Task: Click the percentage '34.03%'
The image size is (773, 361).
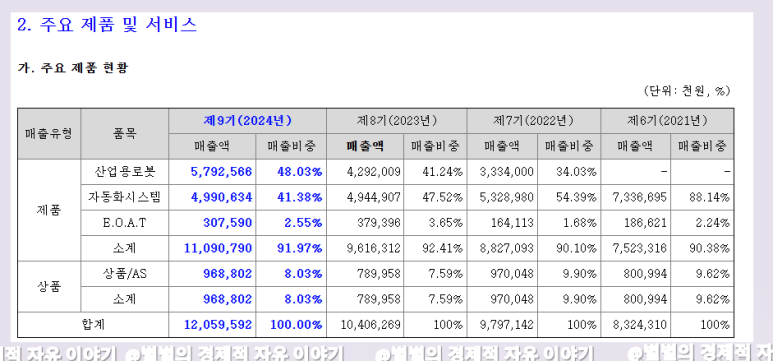Action: [x=576, y=172]
